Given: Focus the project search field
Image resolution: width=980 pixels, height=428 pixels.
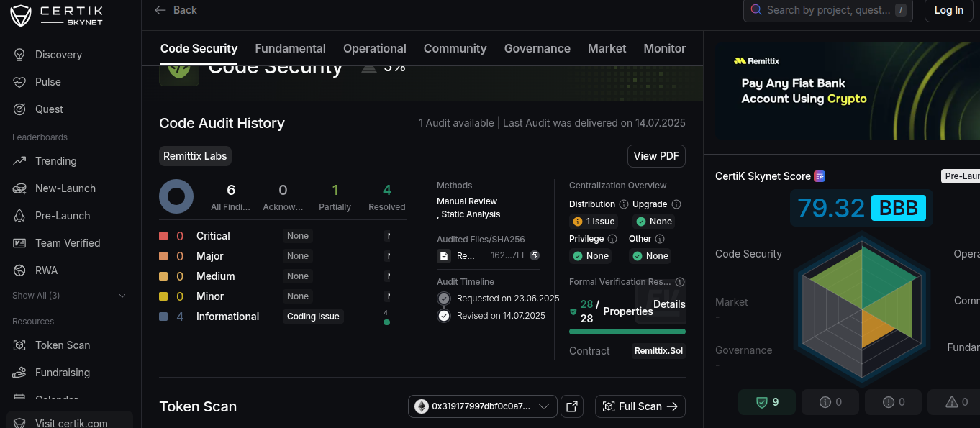Looking at the screenshot, I should click(x=827, y=10).
